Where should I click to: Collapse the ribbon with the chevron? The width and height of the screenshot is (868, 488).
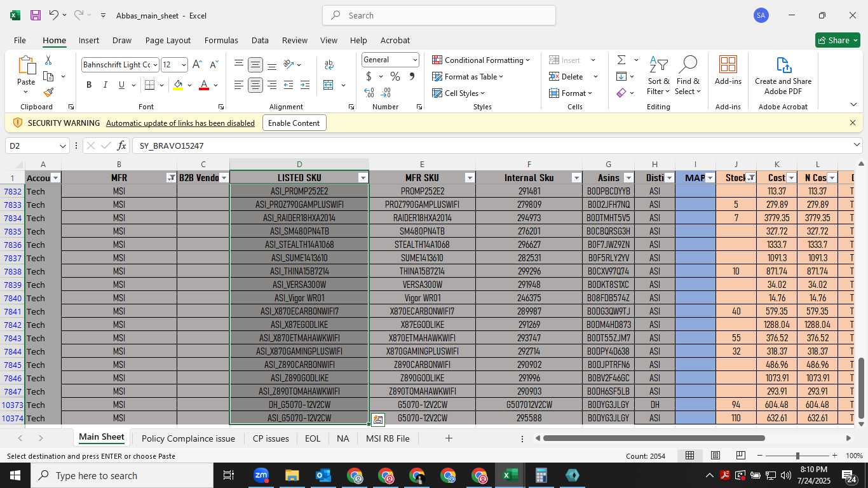point(853,105)
